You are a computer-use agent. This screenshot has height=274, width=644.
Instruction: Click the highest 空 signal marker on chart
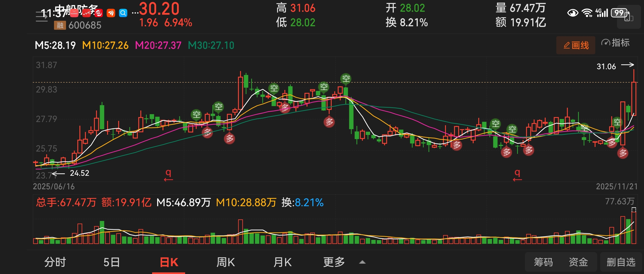[x=346, y=79]
